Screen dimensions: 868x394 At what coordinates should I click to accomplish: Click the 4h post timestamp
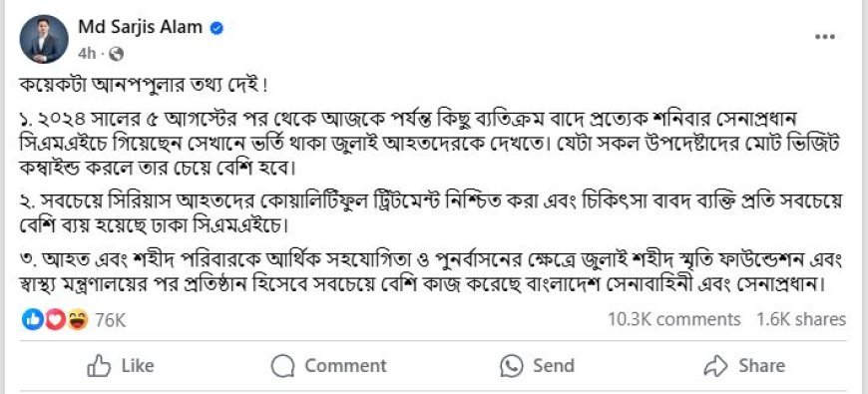coord(87,54)
